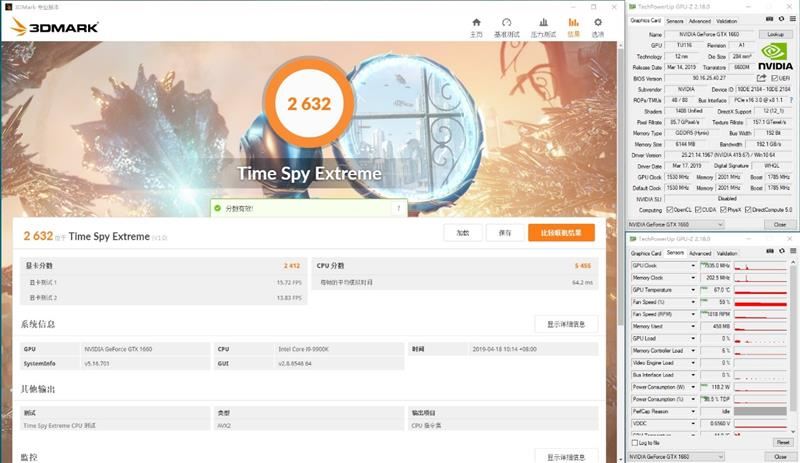Open GPU Load sensor dropdown arrow
This screenshot has height=463, width=800.
click(x=693, y=338)
